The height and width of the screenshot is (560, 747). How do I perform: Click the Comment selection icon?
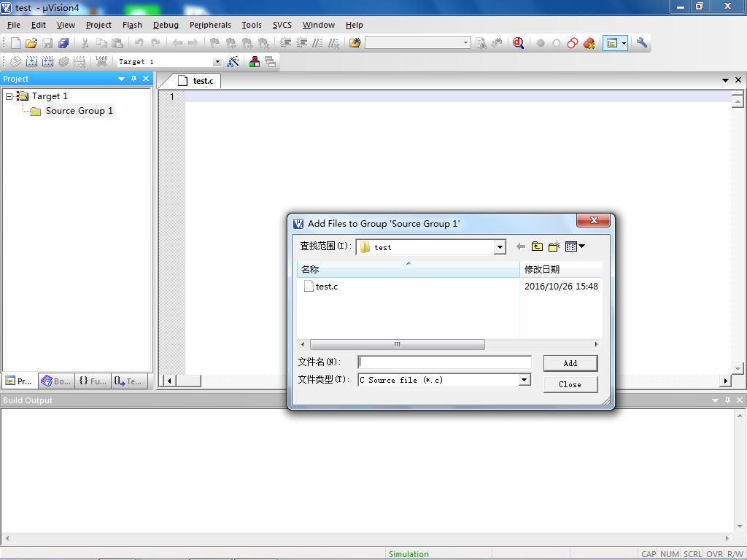click(x=318, y=43)
